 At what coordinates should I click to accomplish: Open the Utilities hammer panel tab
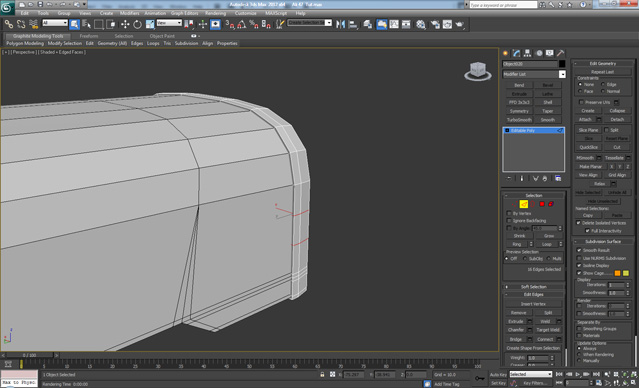[x=561, y=53]
